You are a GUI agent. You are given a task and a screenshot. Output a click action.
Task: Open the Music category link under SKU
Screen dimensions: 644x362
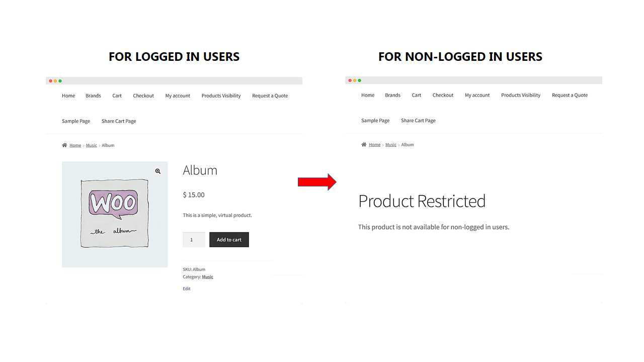[207, 277]
